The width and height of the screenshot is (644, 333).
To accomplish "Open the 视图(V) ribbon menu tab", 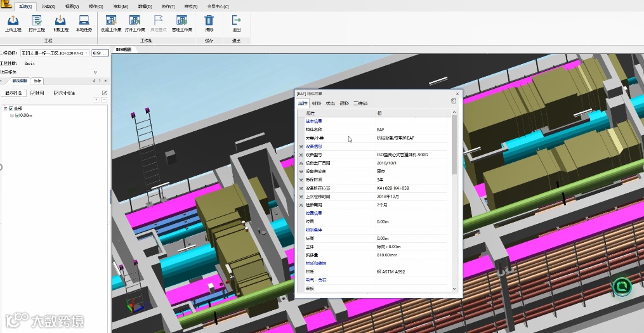I will point(71,6).
